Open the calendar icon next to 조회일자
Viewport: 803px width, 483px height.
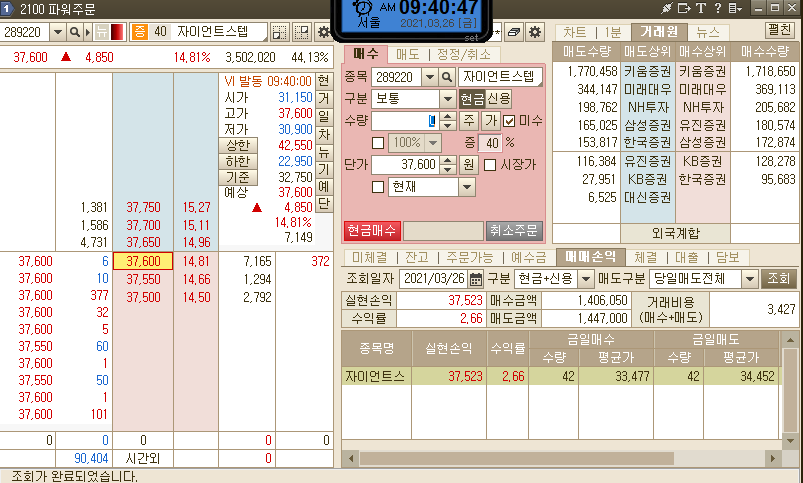[476, 279]
